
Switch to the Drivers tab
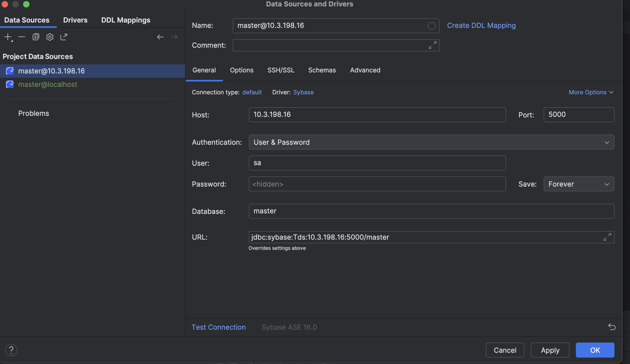click(75, 20)
